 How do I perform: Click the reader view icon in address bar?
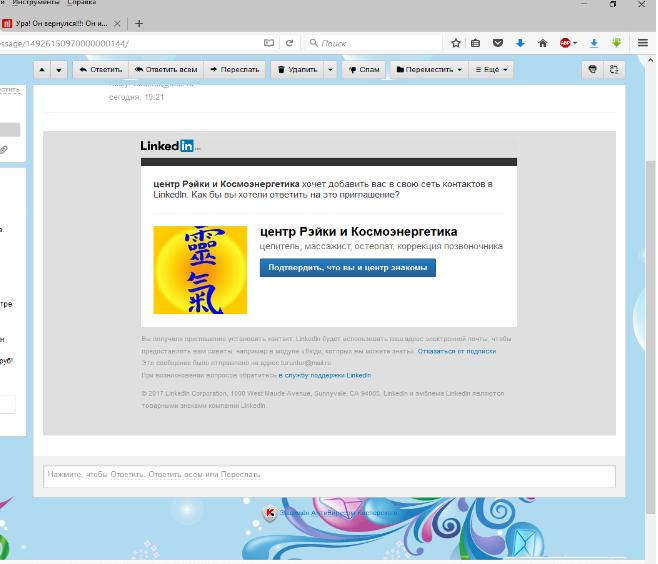click(268, 43)
